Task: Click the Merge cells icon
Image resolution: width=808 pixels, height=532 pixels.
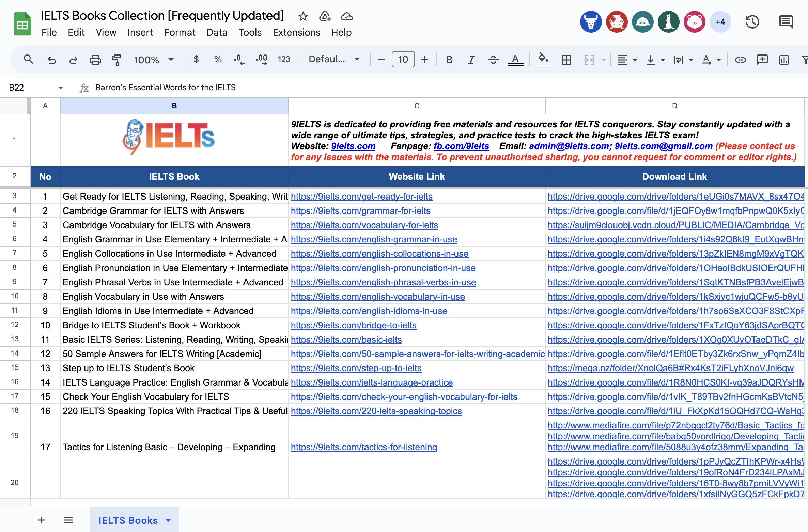Action: coord(589,60)
